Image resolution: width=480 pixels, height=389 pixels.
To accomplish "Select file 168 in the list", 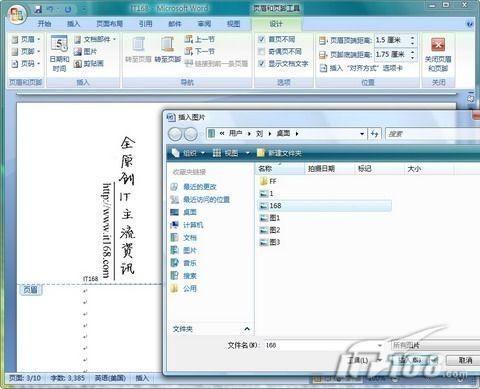I will 325,206.
